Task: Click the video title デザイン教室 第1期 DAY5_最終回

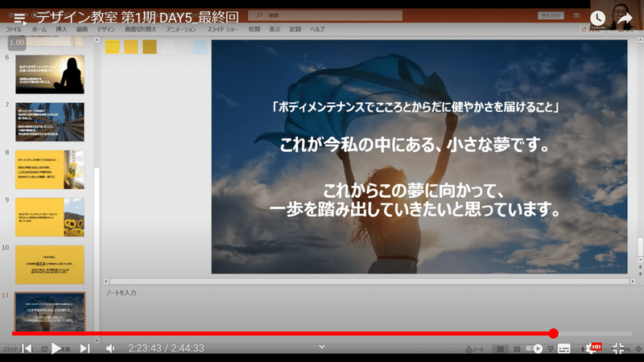Action: pyautogui.click(x=138, y=18)
